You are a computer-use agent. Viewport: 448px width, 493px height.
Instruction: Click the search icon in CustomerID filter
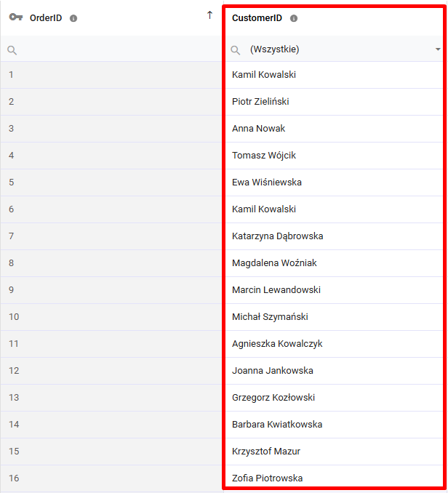[235, 50]
